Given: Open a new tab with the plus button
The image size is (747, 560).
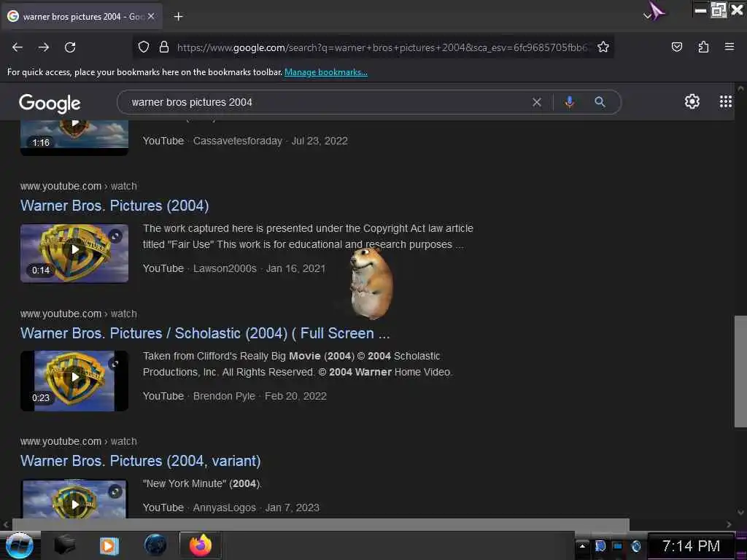Looking at the screenshot, I should point(178,17).
